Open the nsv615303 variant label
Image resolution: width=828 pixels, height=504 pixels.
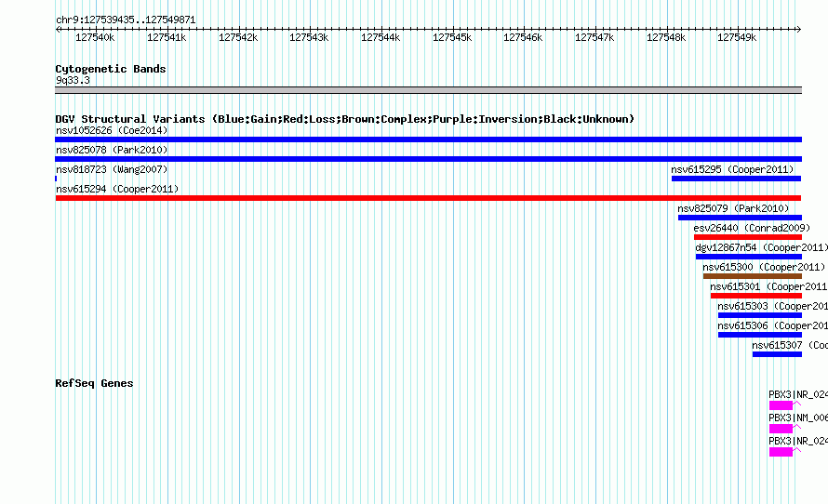point(772,306)
